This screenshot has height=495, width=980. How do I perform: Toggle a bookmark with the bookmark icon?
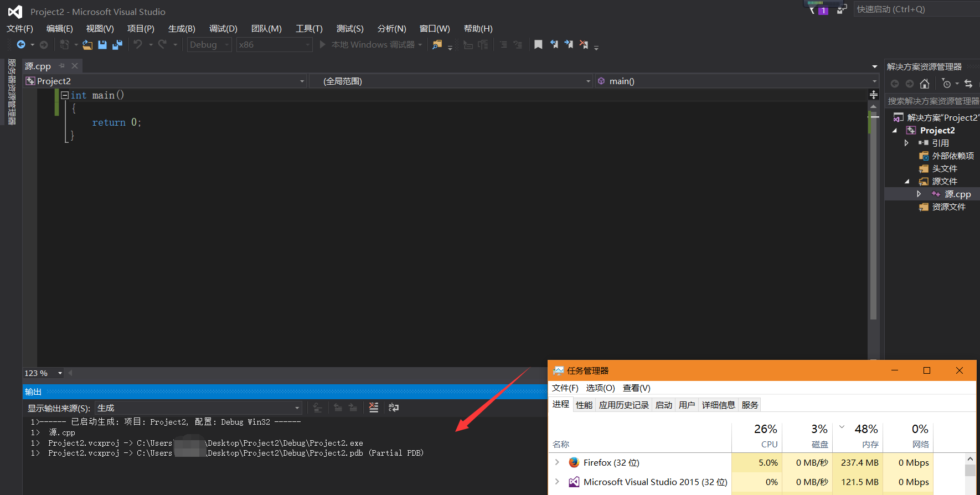(538, 44)
